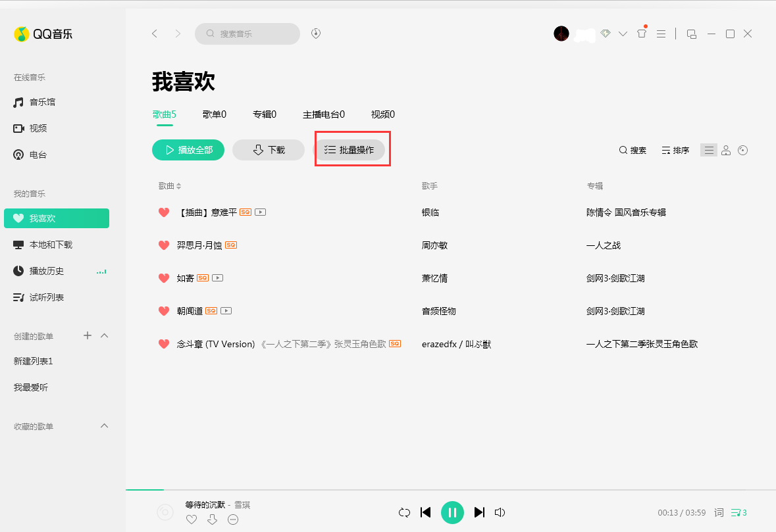This screenshot has width=776, height=532.
Task: Open more options for current song
Action: click(x=233, y=520)
